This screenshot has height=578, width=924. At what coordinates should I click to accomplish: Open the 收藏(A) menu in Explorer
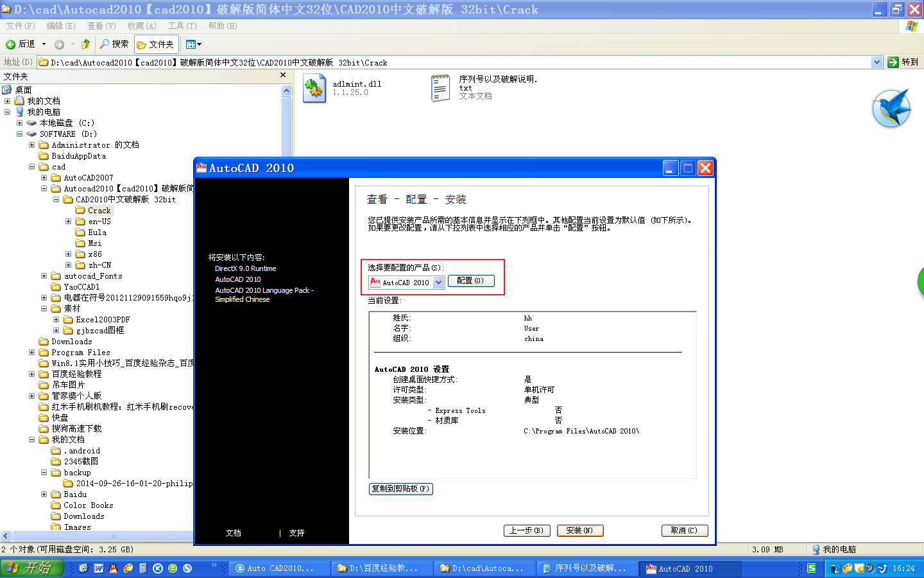(142, 26)
